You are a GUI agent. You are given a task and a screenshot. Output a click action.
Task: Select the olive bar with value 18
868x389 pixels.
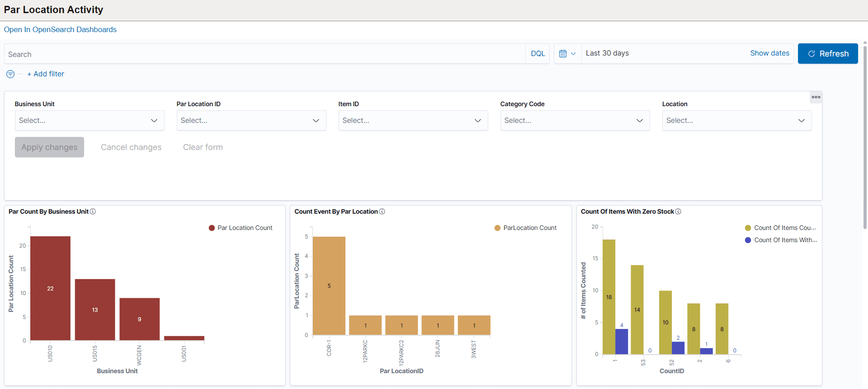(609, 297)
